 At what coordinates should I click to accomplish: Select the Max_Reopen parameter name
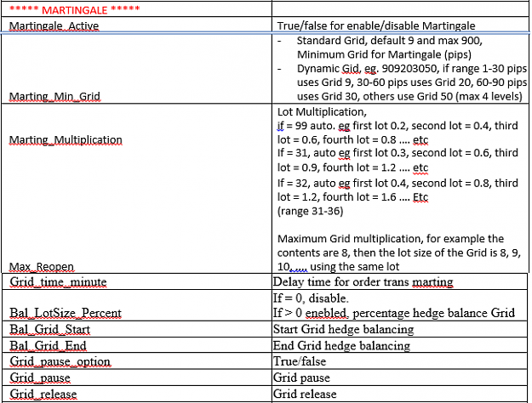[x=42, y=267]
